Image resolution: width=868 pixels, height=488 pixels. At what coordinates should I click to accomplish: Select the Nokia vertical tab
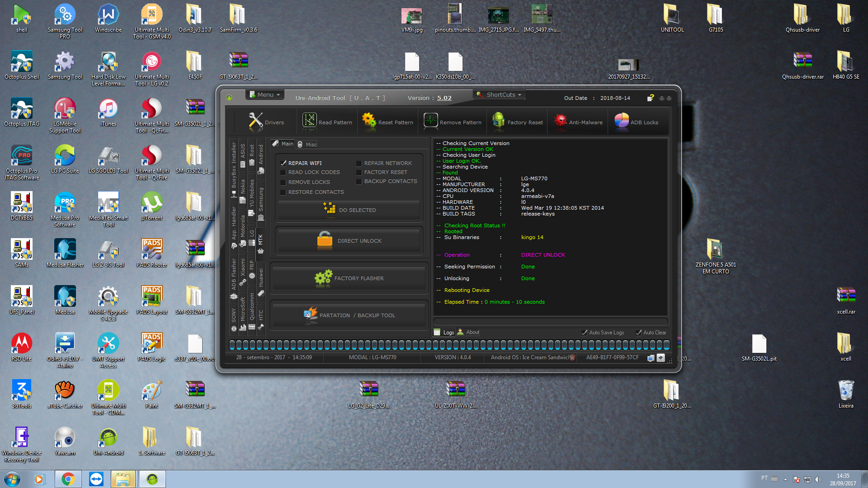[243, 191]
